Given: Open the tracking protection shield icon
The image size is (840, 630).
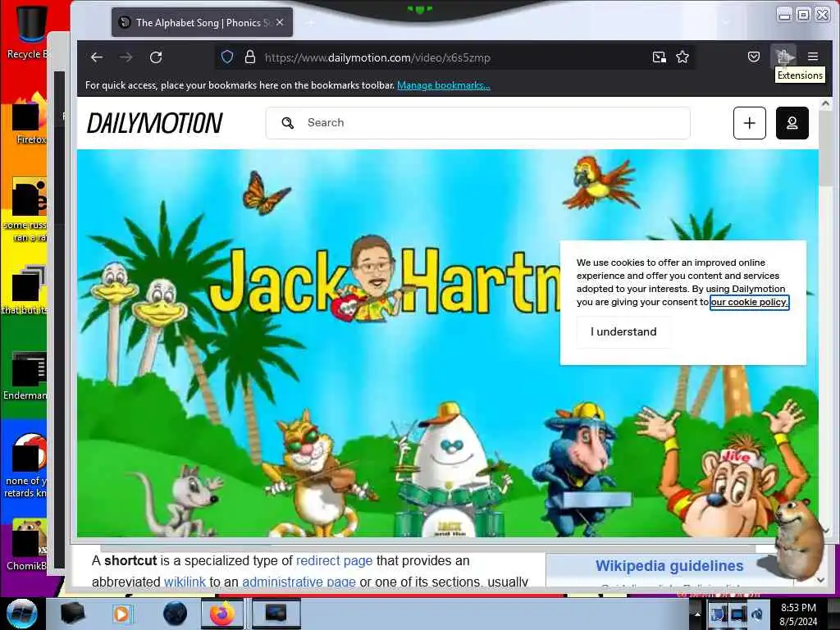Looking at the screenshot, I should [227, 57].
